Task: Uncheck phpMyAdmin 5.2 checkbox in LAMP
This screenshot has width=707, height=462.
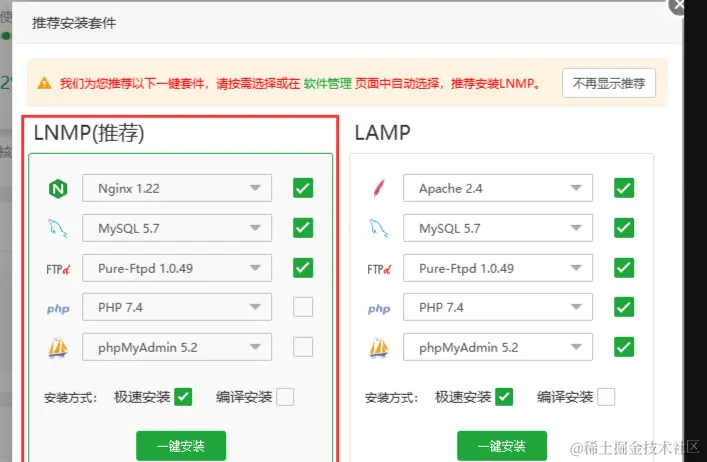Action: click(x=624, y=347)
